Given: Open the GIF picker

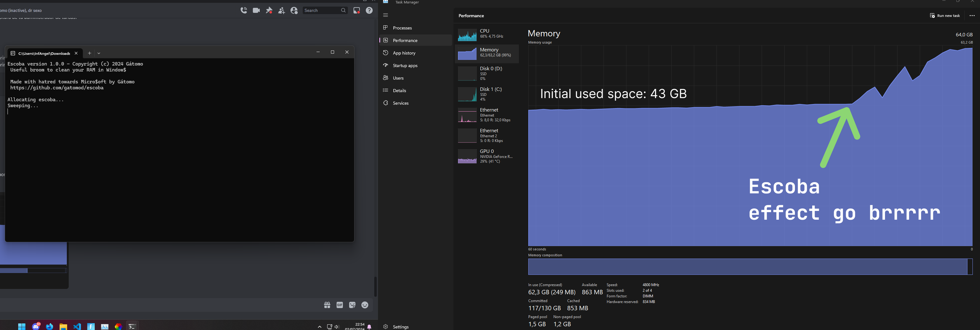Looking at the screenshot, I should pos(340,305).
